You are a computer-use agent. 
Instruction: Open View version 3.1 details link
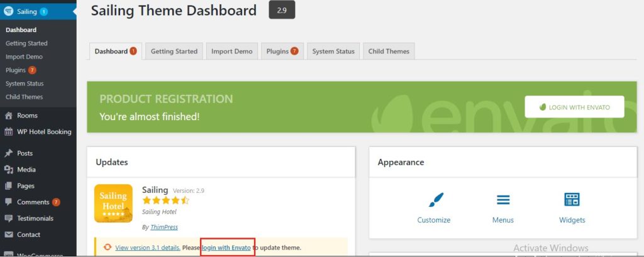(x=148, y=248)
